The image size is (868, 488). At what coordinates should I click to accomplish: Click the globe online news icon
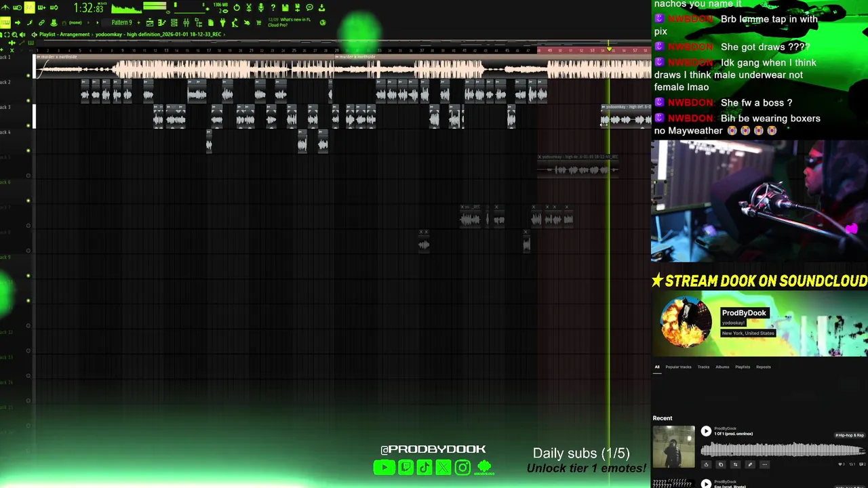[x=323, y=22]
